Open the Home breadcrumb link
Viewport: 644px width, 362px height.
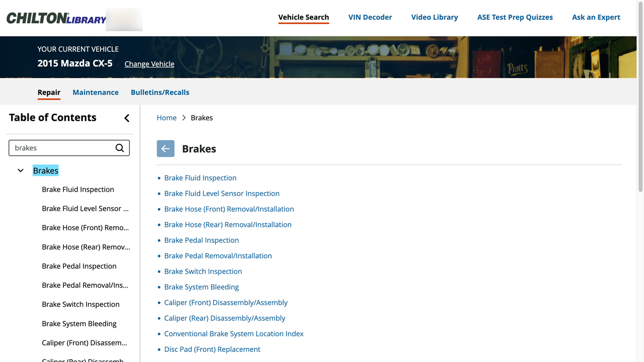point(167,118)
